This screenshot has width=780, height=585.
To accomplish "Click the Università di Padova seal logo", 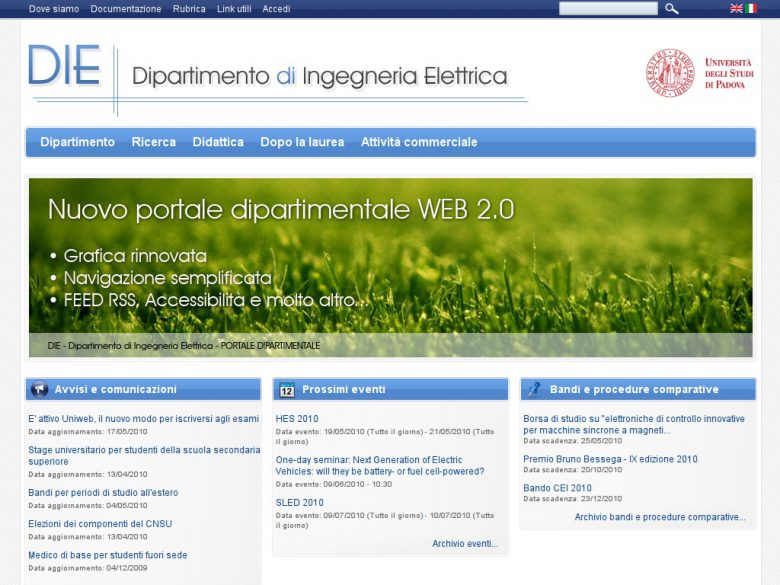I will pos(670,73).
